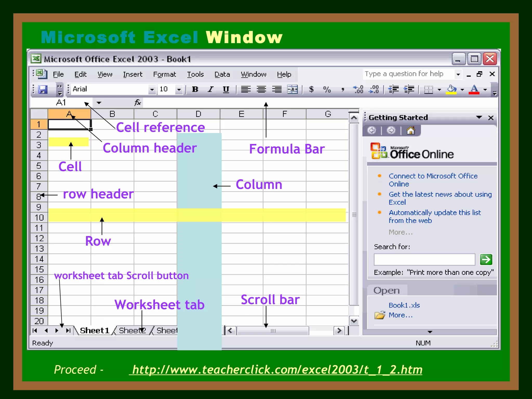Open the Tools menu
Screen dimensions: 532x399
click(195, 75)
